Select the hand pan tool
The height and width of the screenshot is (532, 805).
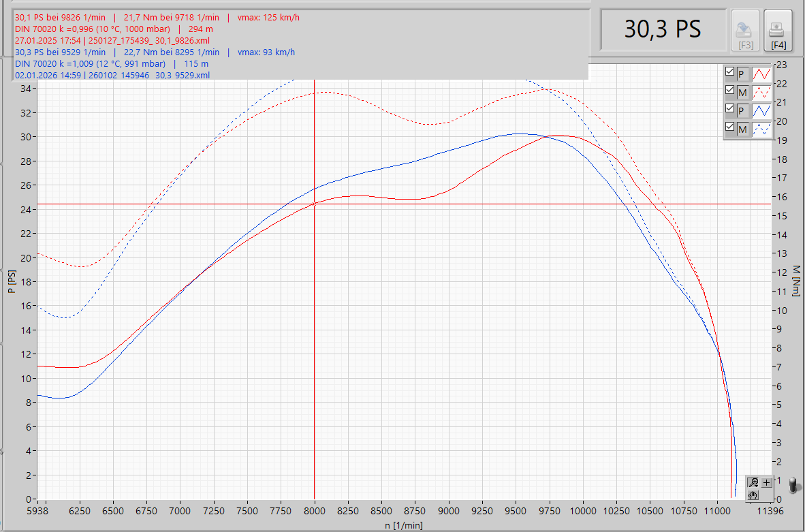(753, 495)
